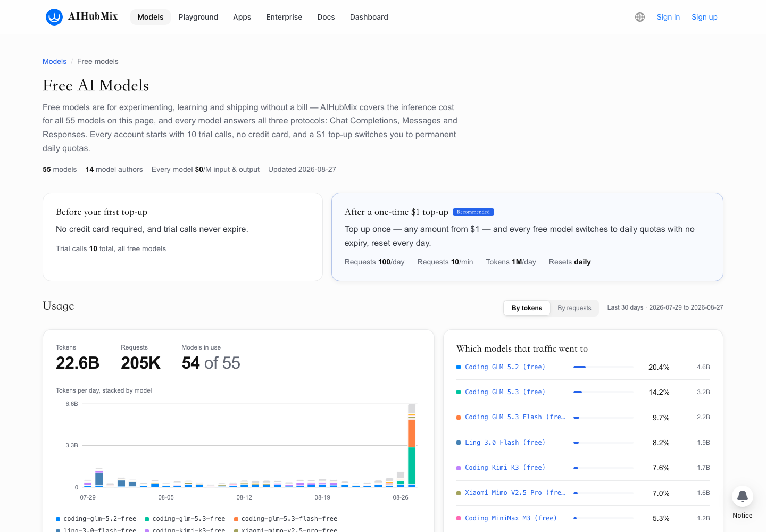Click the "Resets daily" text

pos(570,262)
